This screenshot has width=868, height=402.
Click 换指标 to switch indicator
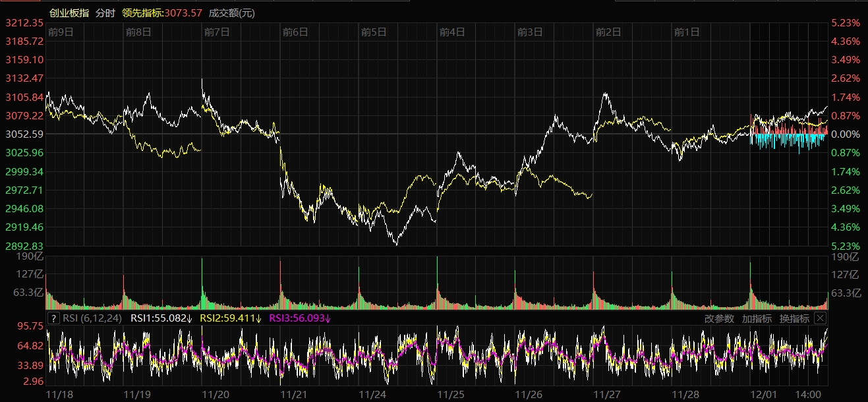click(x=794, y=318)
